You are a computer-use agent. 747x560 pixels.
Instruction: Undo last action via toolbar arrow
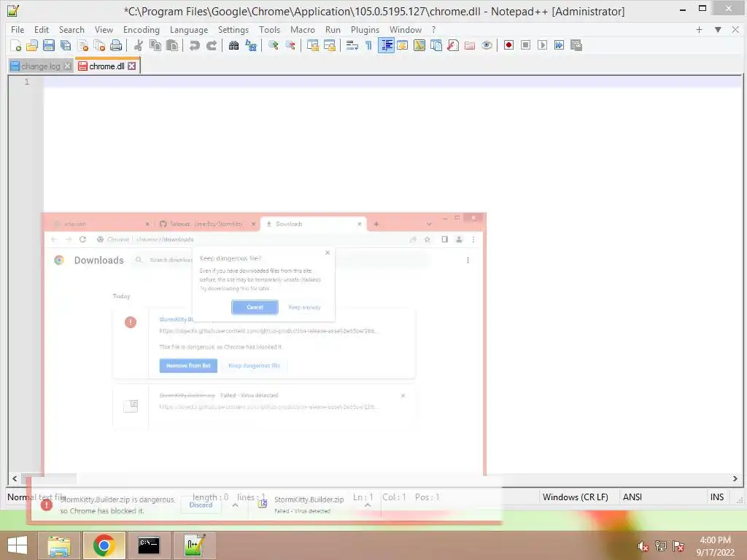(194, 45)
